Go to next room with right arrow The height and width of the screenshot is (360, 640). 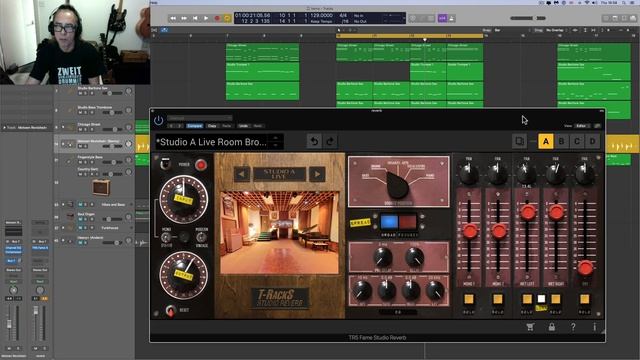(x=317, y=174)
